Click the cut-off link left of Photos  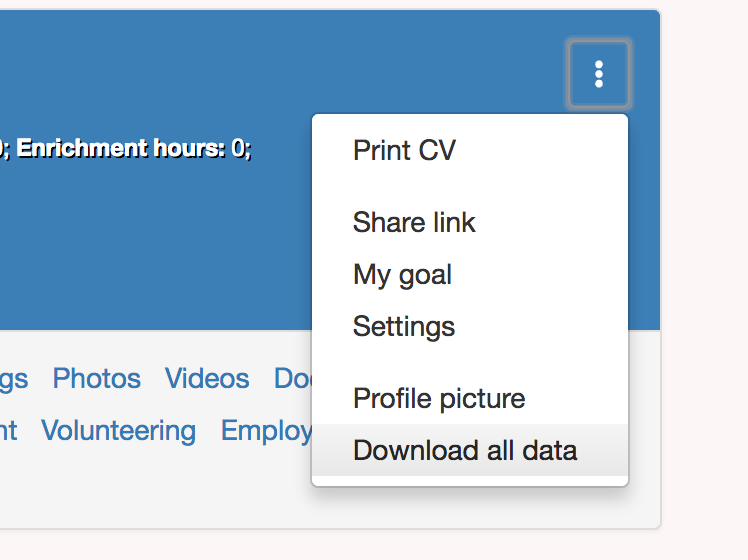(14, 379)
